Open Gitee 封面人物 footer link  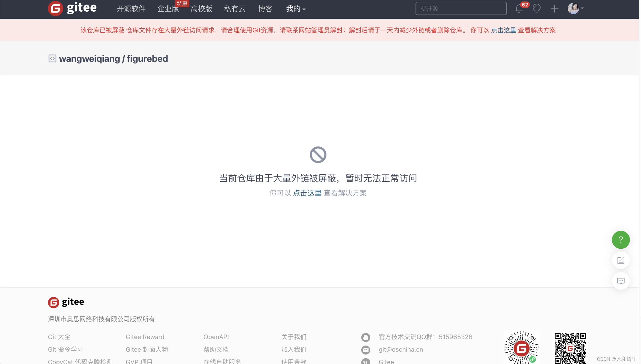tap(147, 349)
